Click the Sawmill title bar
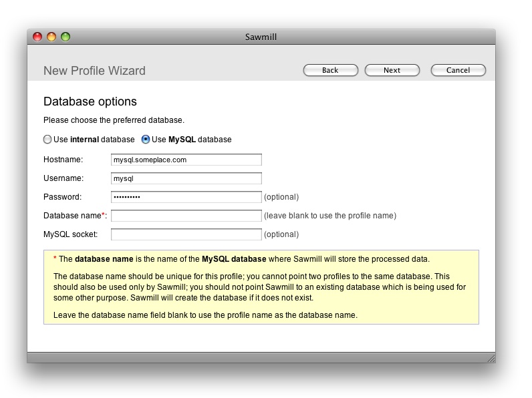 [x=261, y=37]
